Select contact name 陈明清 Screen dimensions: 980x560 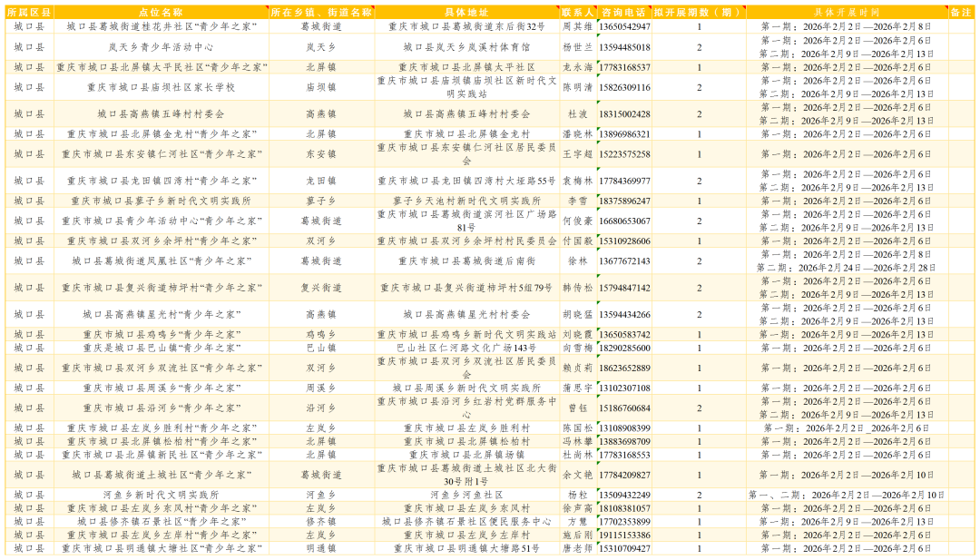578,87
